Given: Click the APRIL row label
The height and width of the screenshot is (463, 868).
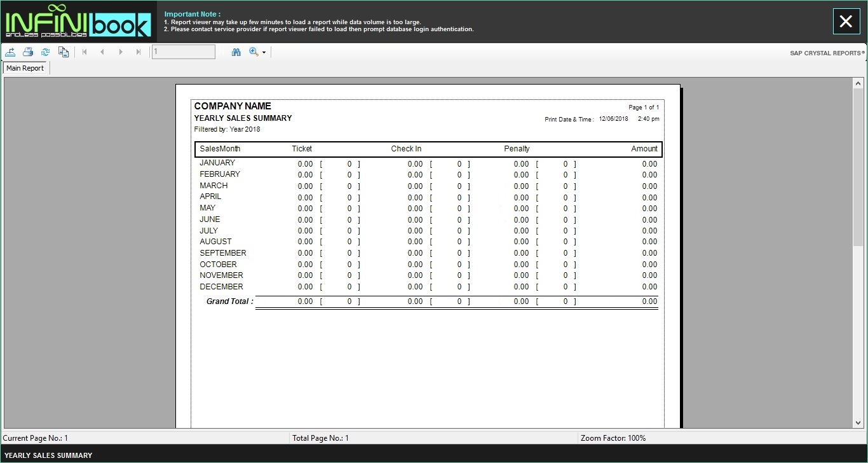Looking at the screenshot, I should point(210,197).
